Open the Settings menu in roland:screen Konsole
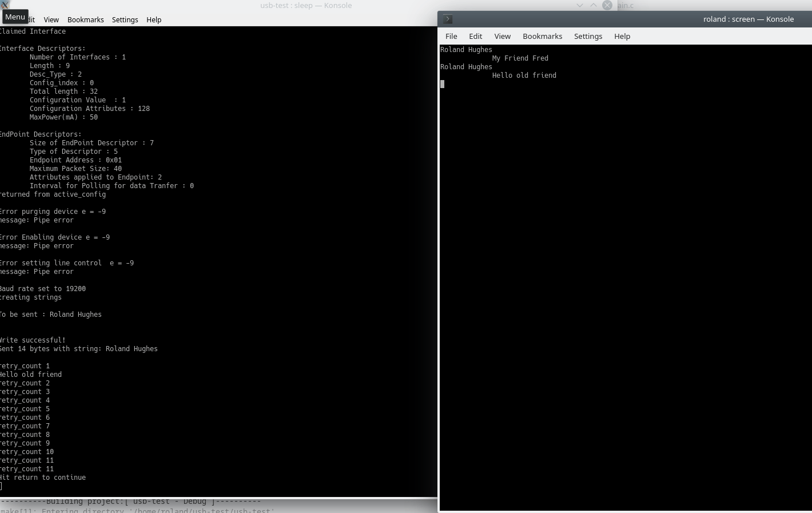 [x=588, y=36]
